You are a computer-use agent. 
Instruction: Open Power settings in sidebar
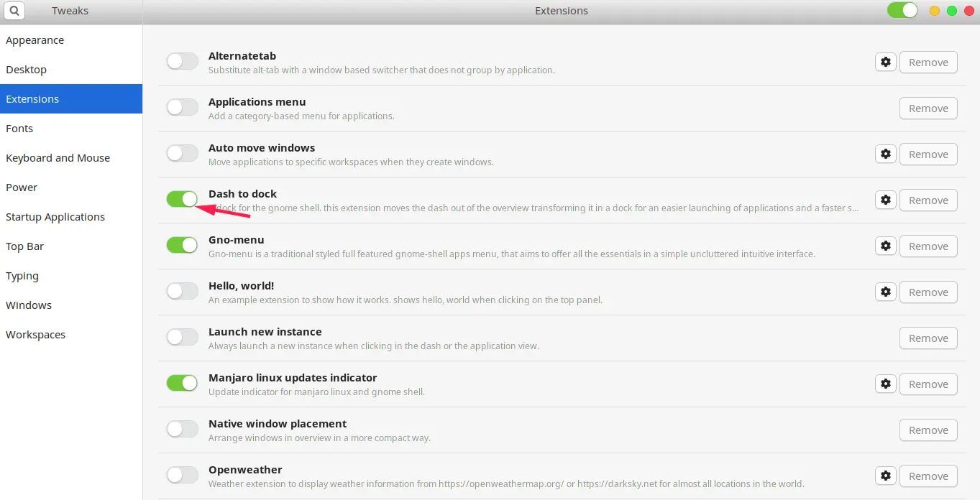coord(71,187)
